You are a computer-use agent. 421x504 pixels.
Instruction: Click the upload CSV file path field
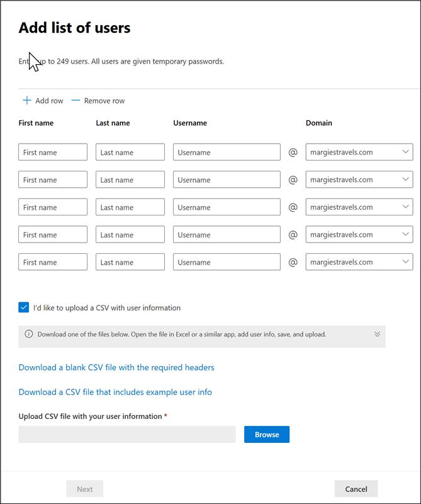point(127,435)
